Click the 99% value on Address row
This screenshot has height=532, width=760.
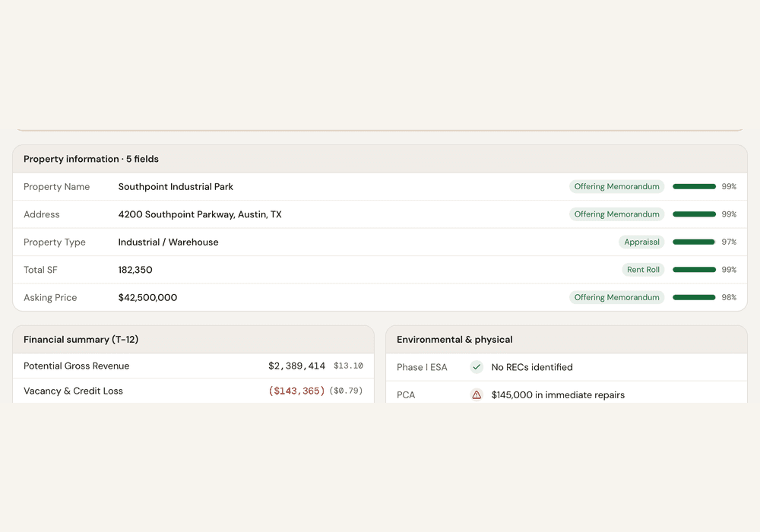pos(729,214)
